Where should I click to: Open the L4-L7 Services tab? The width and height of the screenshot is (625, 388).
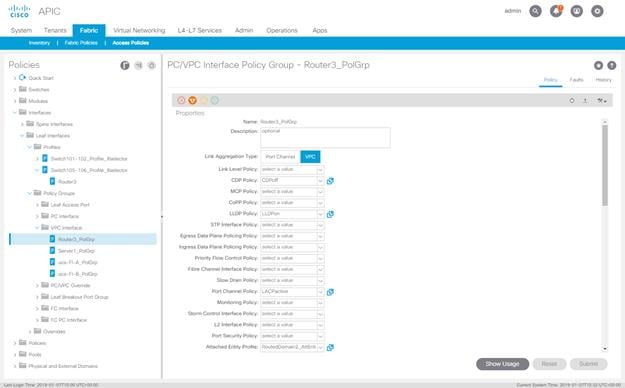pos(200,30)
